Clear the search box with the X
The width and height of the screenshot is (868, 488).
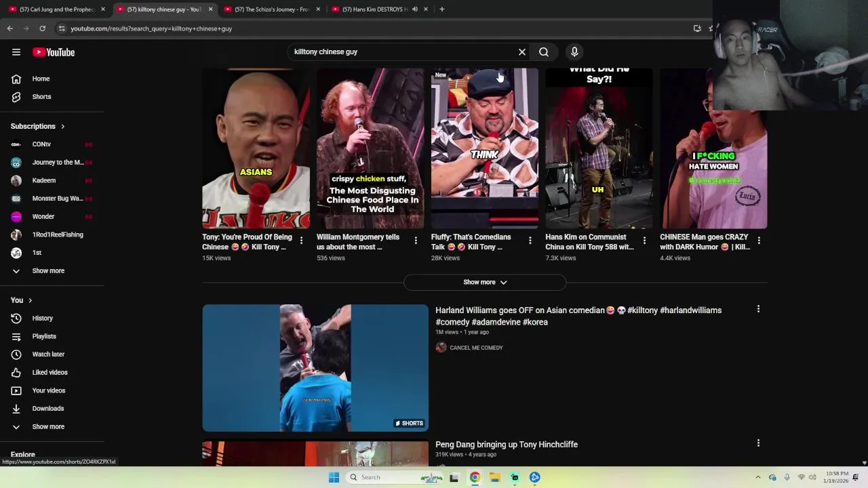coord(522,52)
